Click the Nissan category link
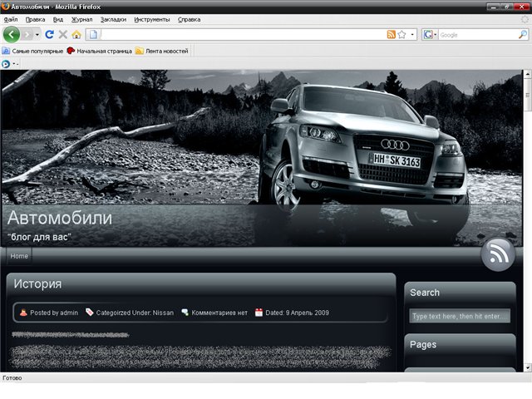This screenshot has height=399, width=532. tap(163, 313)
